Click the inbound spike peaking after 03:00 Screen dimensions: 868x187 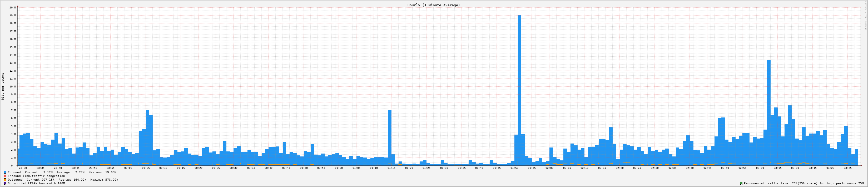(768, 111)
